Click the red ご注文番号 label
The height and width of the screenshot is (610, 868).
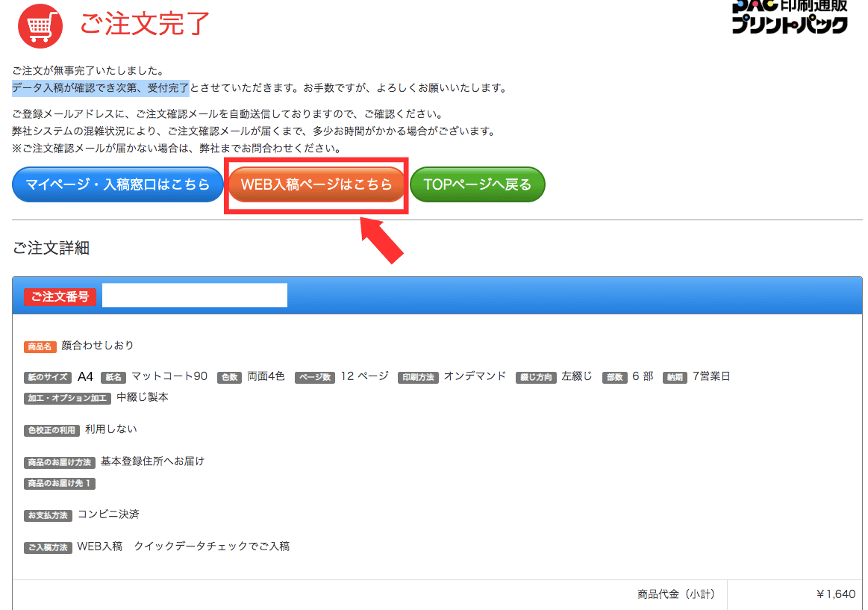tap(60, 296)
